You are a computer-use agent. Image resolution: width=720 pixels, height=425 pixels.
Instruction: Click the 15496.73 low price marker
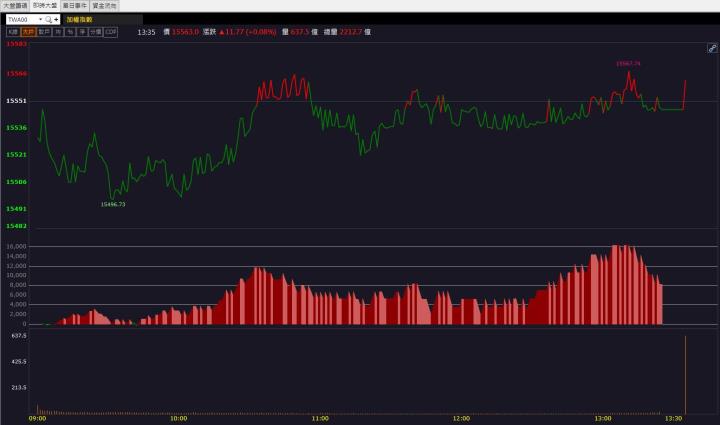coord(113,204)
